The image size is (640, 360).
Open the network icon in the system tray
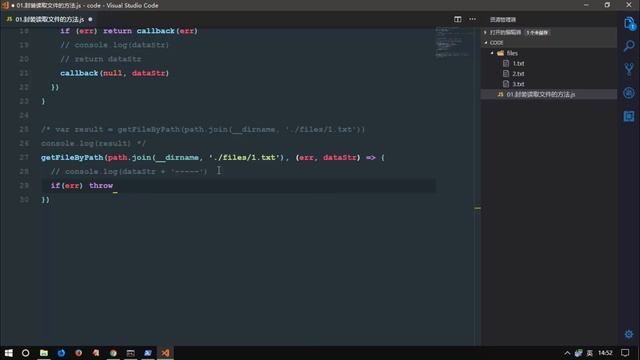pyautogui.click(x=578, y=353)
